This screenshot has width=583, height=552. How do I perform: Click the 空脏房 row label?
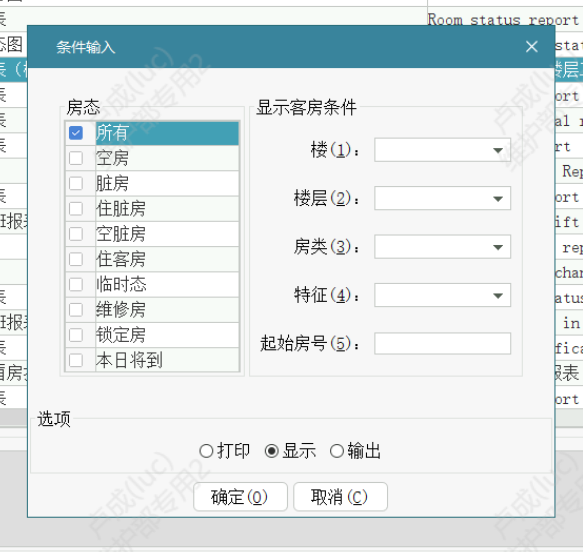pos(121,234)
